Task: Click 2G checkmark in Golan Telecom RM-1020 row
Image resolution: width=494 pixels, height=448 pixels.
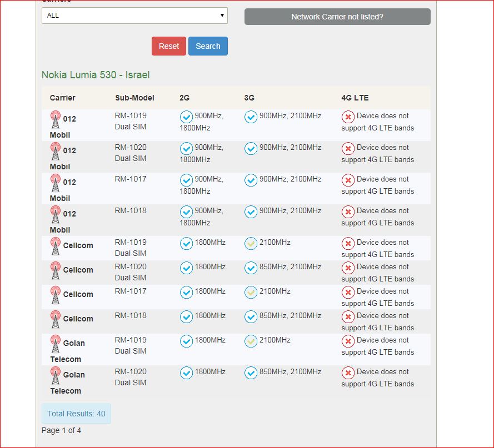Action: (186, 373)
